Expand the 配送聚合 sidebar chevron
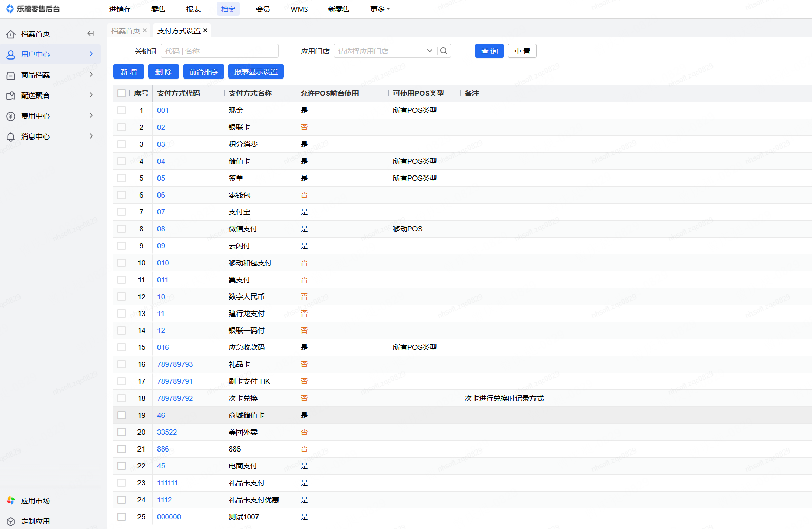The width and height of the screenshot is (812, 529). pyautogui.click(x=91, y=95)
